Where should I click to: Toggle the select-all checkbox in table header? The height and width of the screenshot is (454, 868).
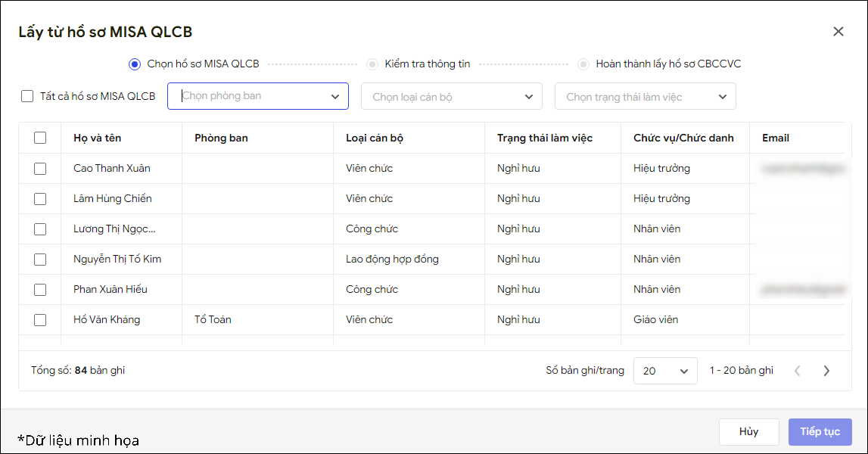[x=40, y=138]
